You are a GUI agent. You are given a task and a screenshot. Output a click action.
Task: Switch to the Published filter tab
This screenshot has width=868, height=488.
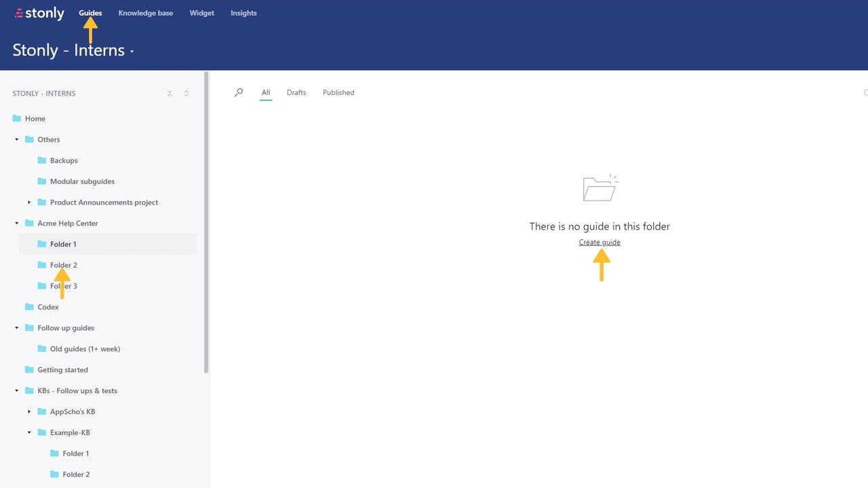[338, 93]
